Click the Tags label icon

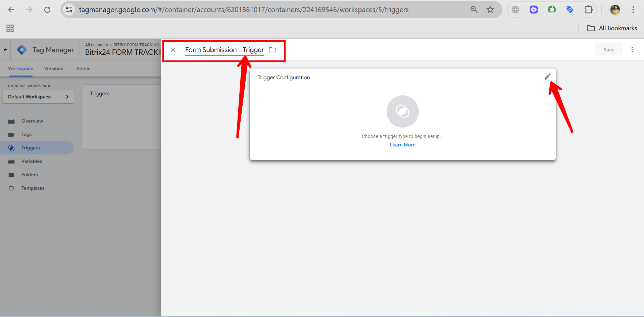tap(11, 134)
